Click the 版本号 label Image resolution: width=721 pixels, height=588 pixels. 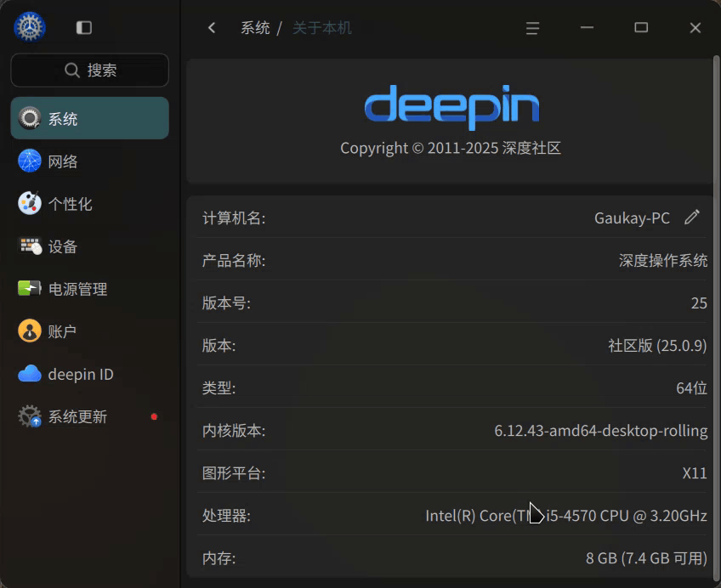coord(226,302)
